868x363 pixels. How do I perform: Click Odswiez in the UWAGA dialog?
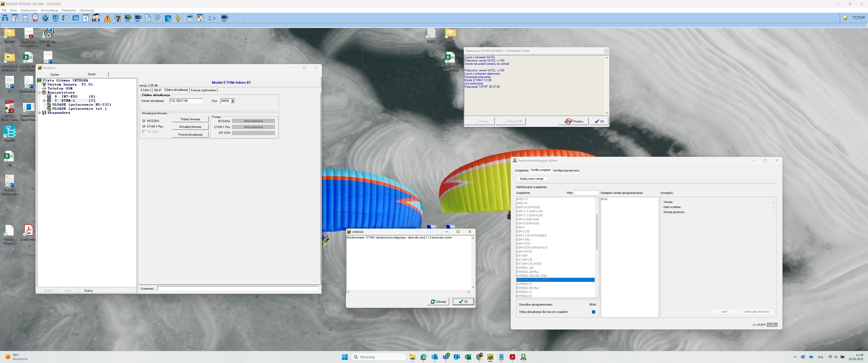(438, 302)
